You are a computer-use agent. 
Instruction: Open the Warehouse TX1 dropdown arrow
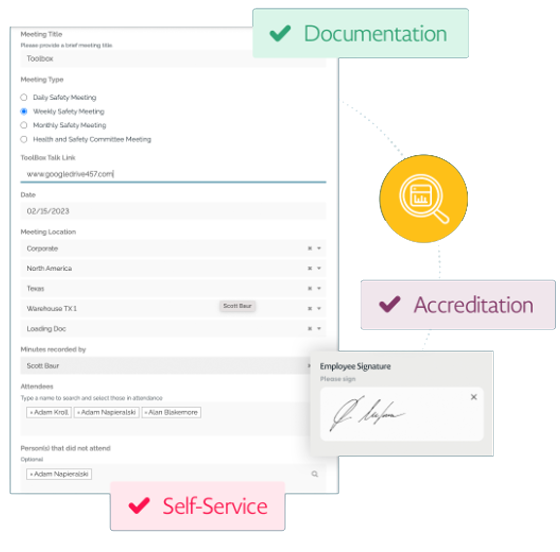click(x=319, y=308)
